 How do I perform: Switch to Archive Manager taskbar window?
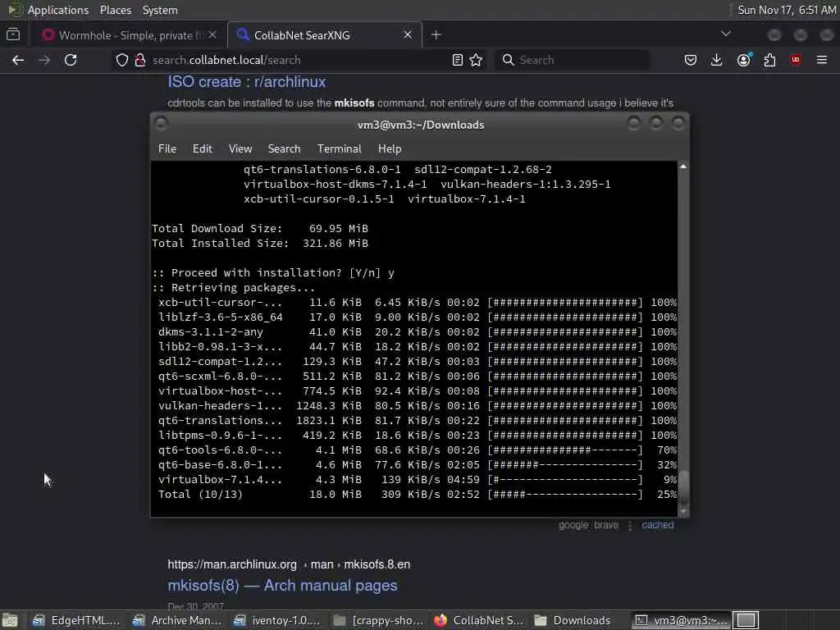pyautogui.click(x=177, y=620)
